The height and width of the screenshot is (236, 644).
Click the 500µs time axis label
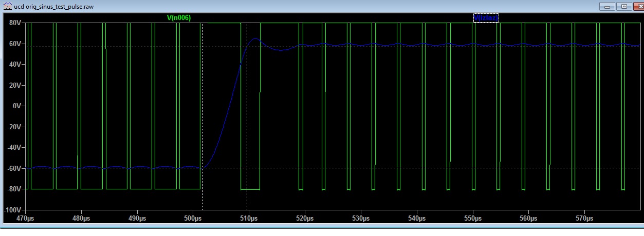pyautogui.click(x=193, y=219)
